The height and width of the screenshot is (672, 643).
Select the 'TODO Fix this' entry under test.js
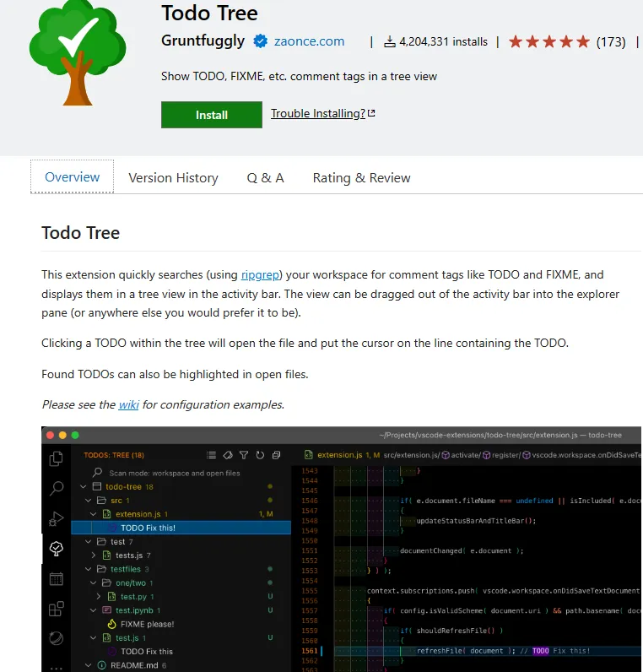coord(147,652)
